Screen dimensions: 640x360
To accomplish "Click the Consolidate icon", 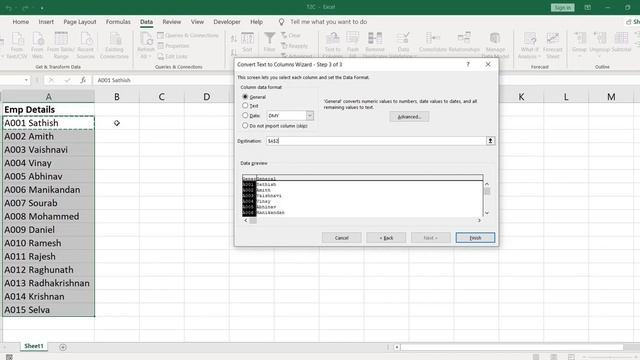I will click(x=433, y=42).
